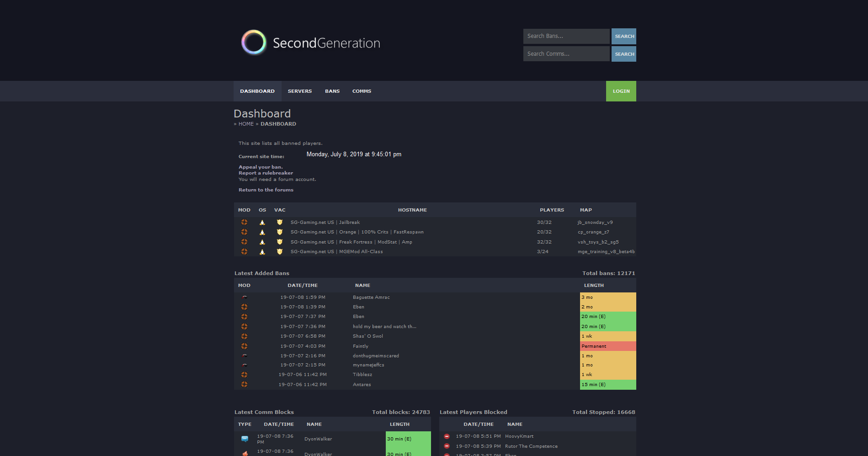Viewport: 868px width, 456px height.
Task: Click the TF2 icon beside hold my beer ban
Action: 244,327
